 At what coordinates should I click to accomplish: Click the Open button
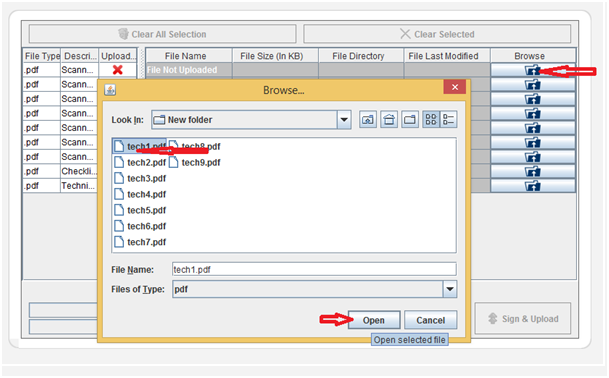pos(374,320)
